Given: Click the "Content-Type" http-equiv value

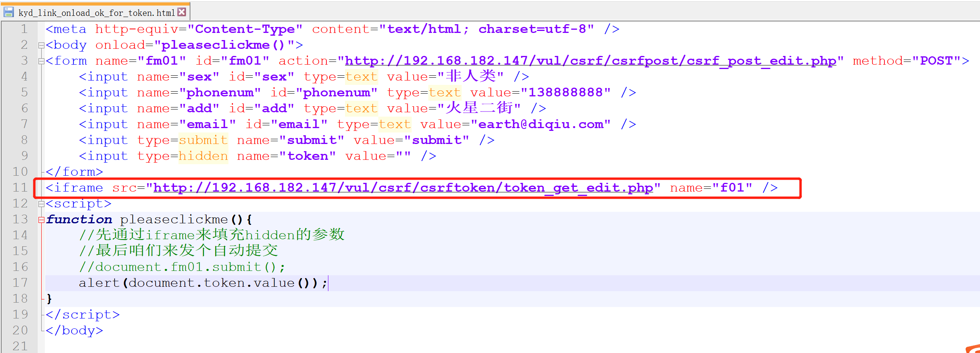Looking at the screenshot, I should 245,29.
